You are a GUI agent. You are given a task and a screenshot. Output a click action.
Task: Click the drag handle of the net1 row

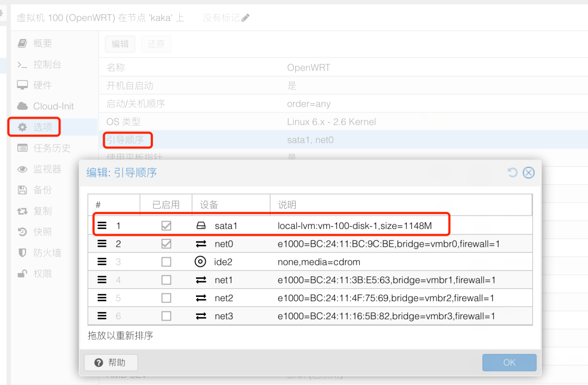click(102, 280)
